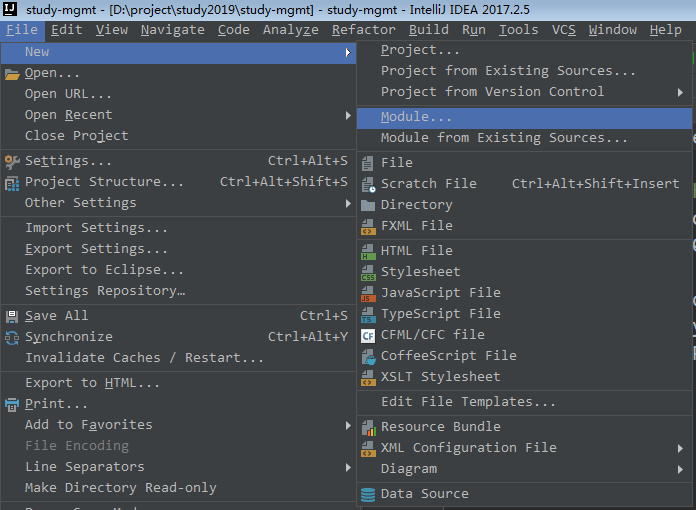Select Module... in the New submenu
Viewport: 696px width, 510px height.
click(524, 118)
